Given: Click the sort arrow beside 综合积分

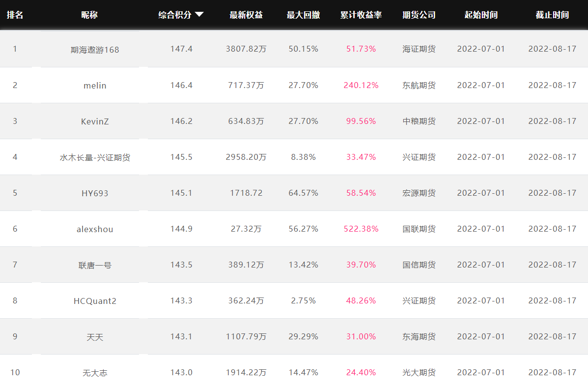Looking at the screenshot, I should point(199,14).
